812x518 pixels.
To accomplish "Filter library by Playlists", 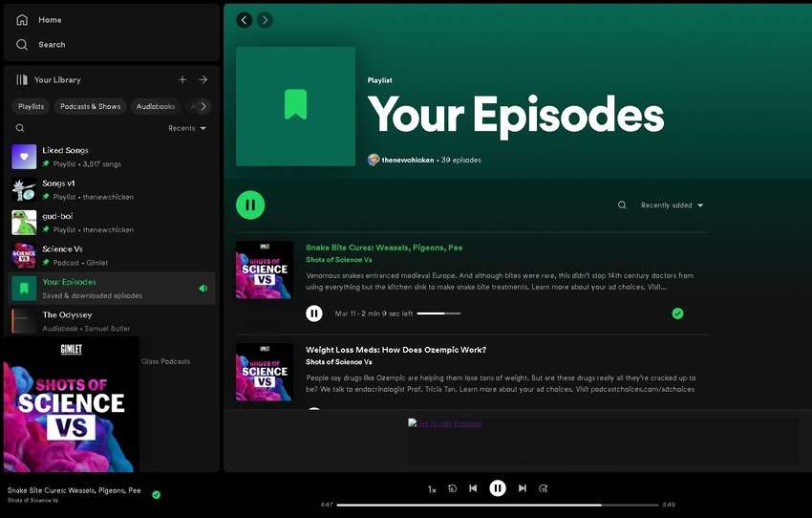I will [x=32, y=106].
